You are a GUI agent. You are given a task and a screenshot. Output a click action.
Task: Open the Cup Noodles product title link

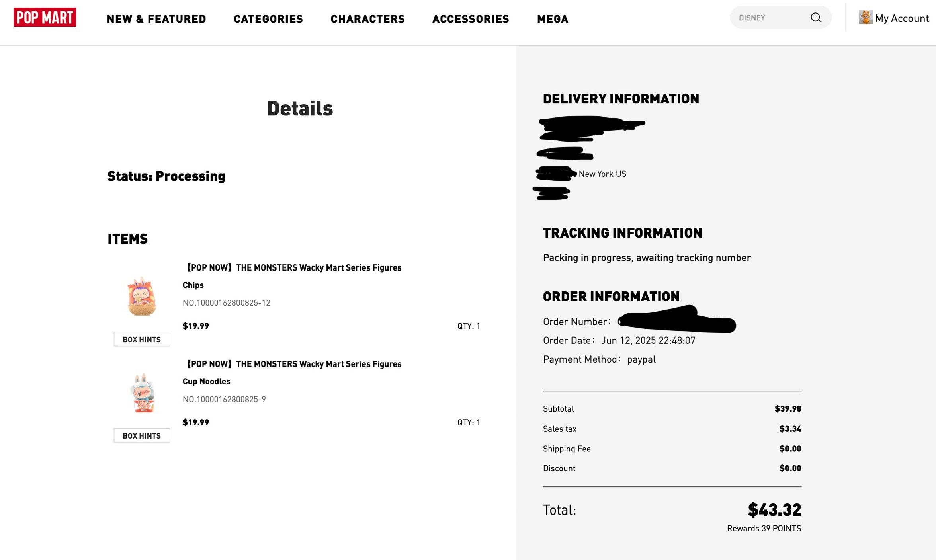point(294,364)
